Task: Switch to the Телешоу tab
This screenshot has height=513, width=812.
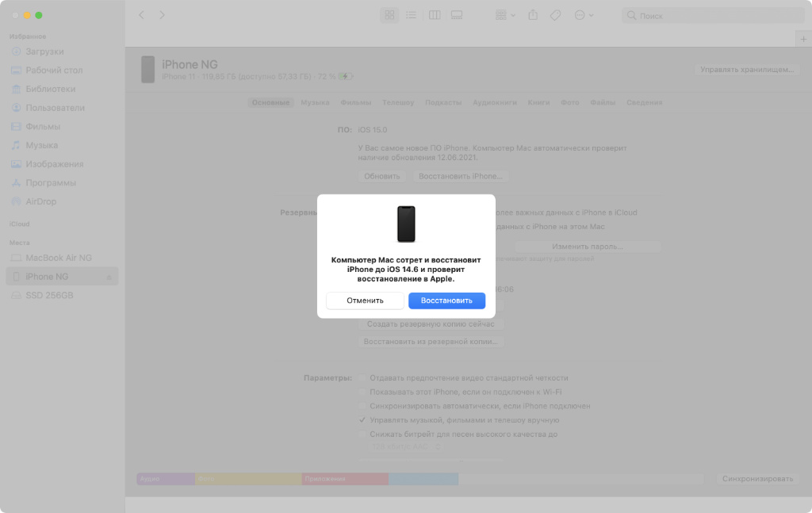Action: 398,102
